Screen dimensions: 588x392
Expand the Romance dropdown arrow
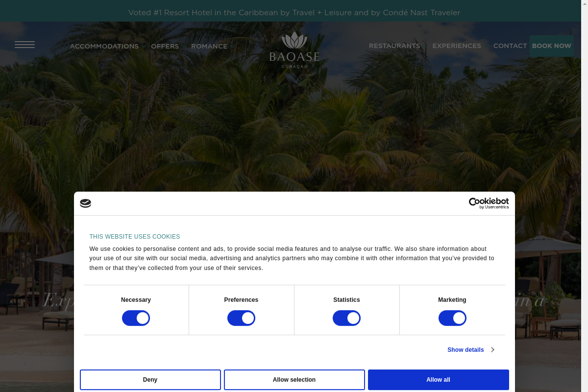click(232, 47)
